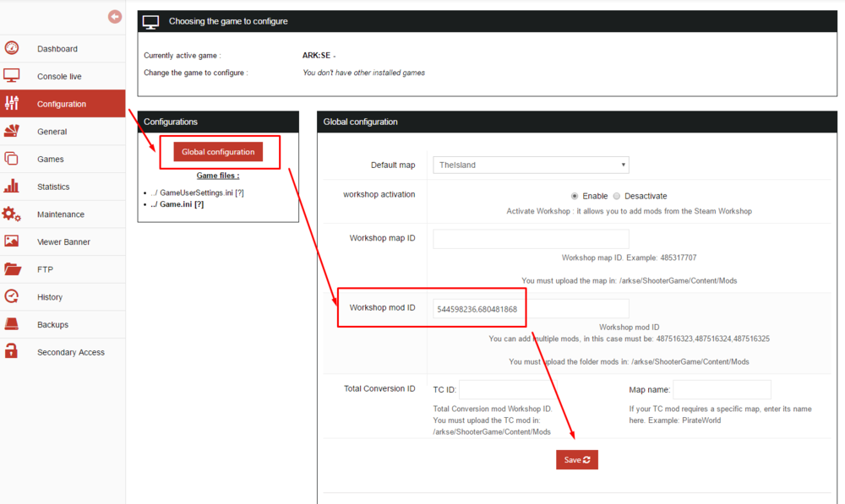Click the Global configuration button

pos(218,152)
